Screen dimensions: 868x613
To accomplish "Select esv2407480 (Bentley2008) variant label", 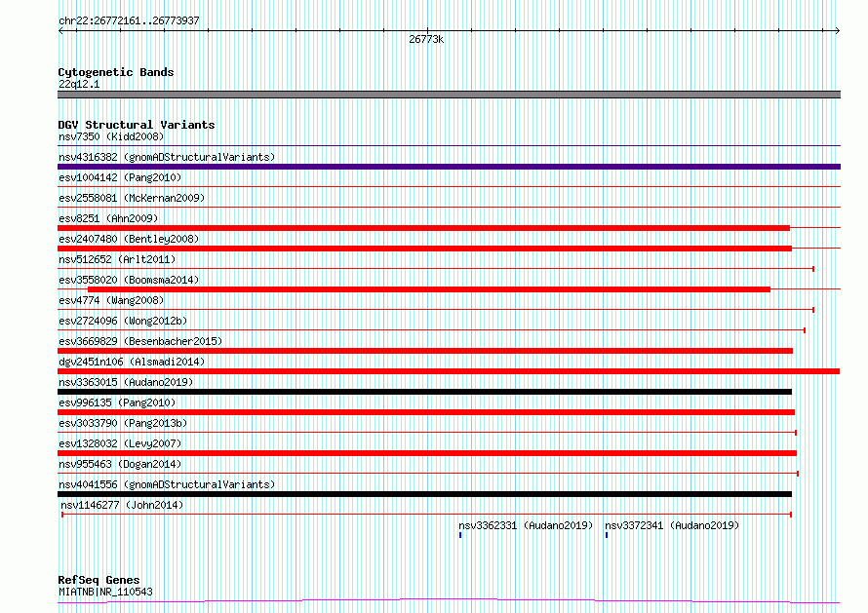I will [129, 239].
